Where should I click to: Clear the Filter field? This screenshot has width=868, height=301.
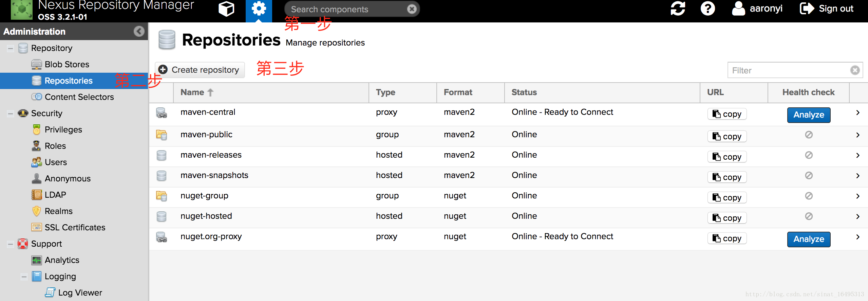[x=855, y=70]
